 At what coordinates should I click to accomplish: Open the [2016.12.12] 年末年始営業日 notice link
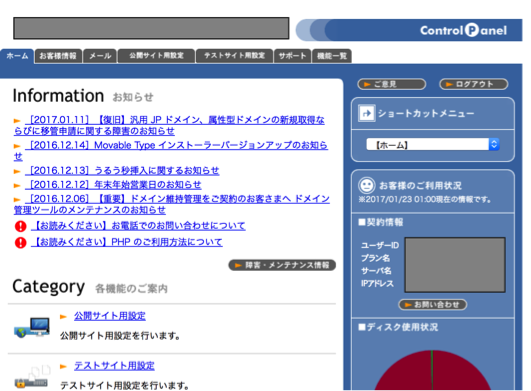pos(113,184)
